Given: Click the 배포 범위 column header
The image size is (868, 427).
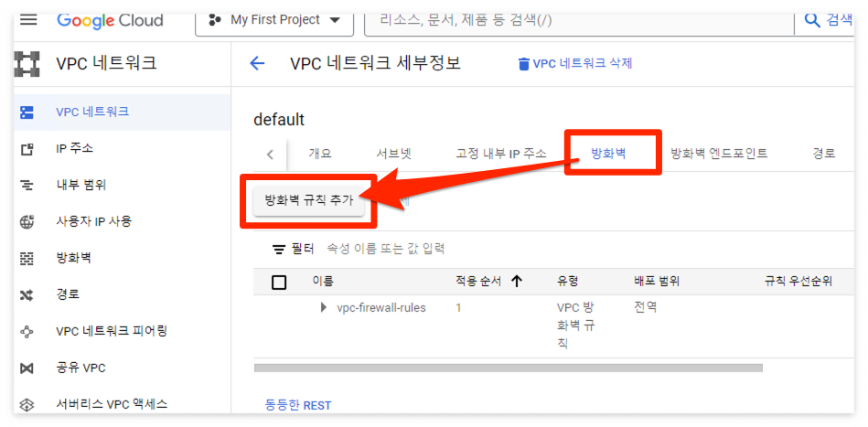Looking at the screenshot, I should click(657, 282).
